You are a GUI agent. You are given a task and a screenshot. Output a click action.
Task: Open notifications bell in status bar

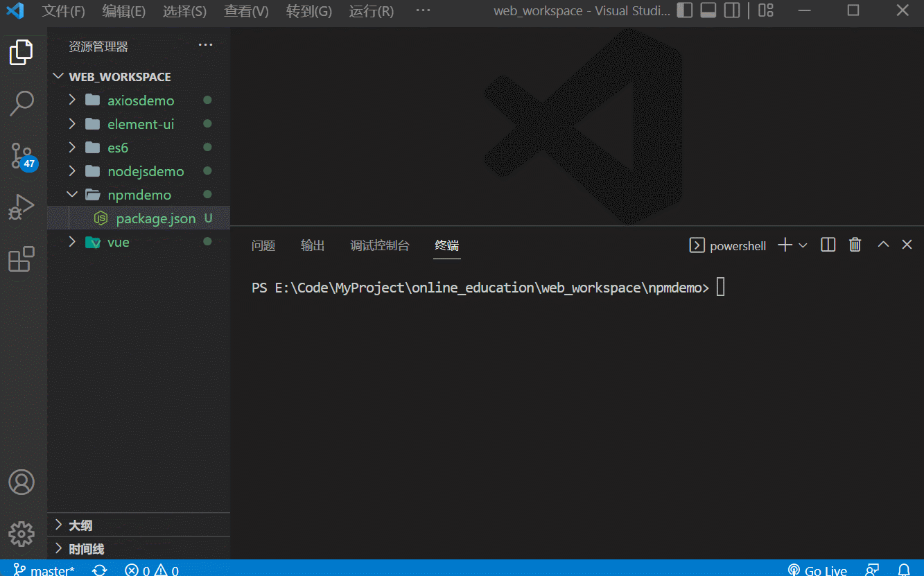click(x=904, y=570)
